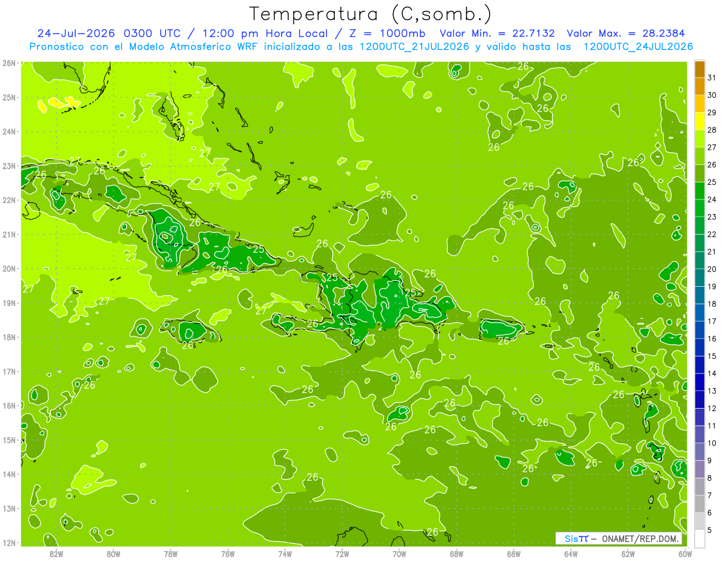Screen dimensions: 728x562
Task: Click longitude axis label '64W'
Action: pos(571,554)
